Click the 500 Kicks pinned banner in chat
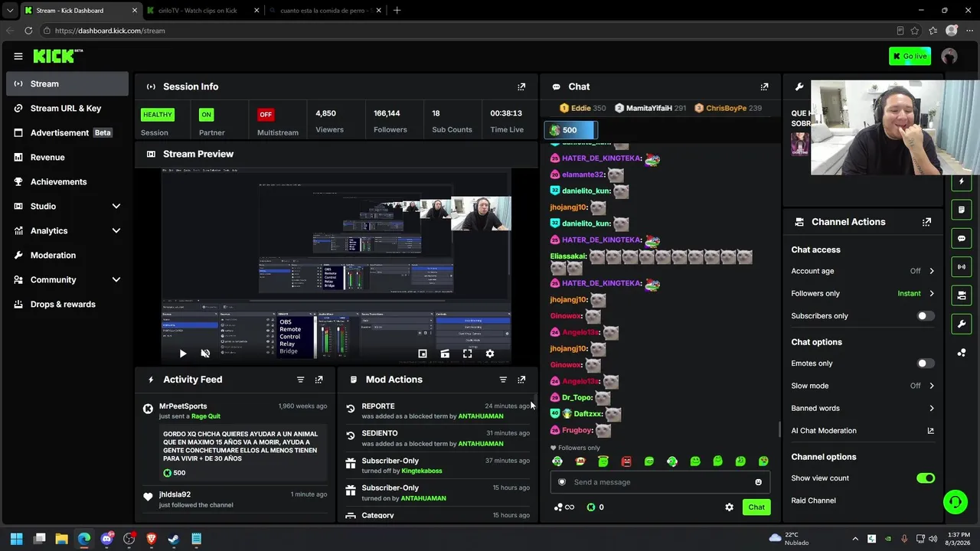This screenshot has height=551, width=980. click(570, 130)
